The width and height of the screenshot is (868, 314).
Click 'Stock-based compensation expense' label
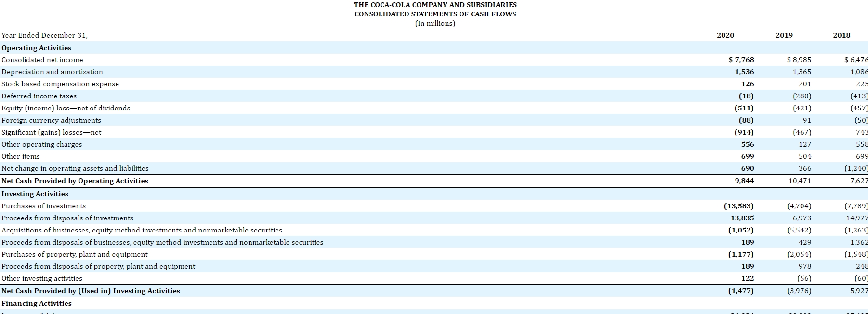tap(60, 84)
